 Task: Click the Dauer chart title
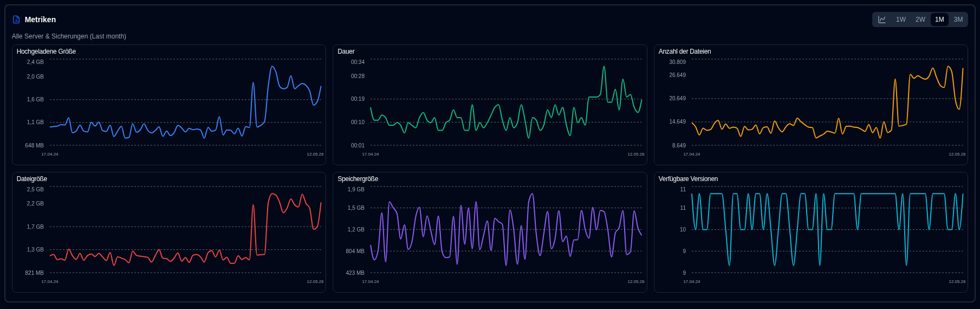pyautogui.click(x=346, y=51)
